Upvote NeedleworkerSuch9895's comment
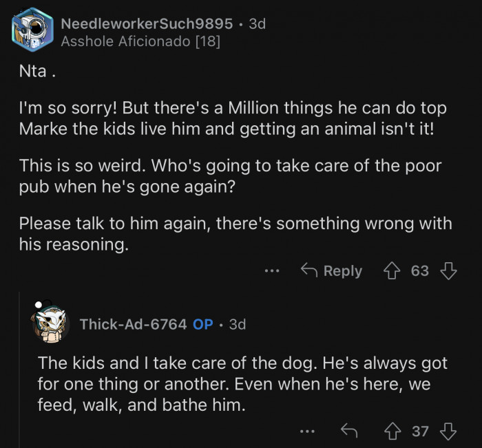482x448 pixels. point(392,271)
